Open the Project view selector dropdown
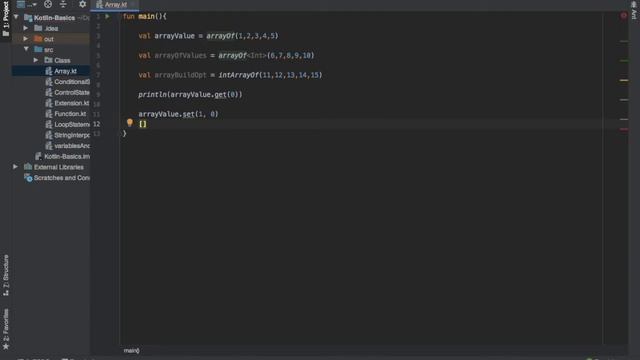Screen dimensions: 640x360 tap(27, 4)
